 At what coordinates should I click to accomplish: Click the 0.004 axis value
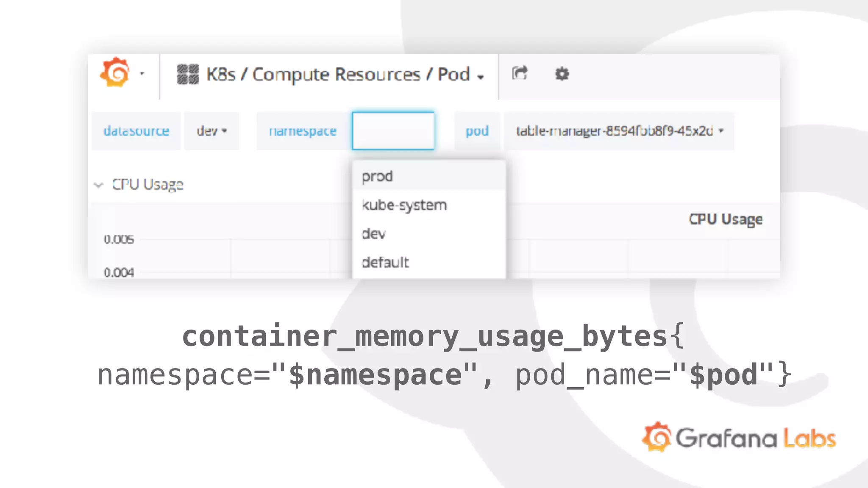click(x=119, y=272)
